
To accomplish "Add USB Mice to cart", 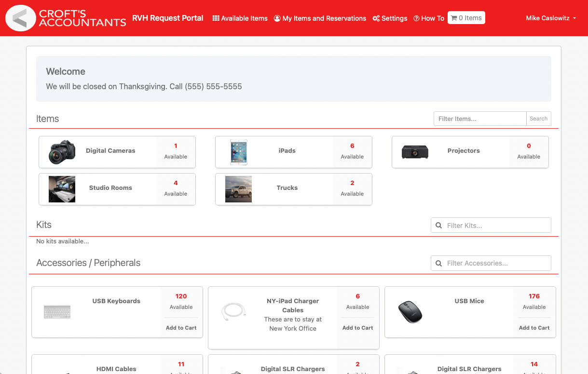I will click(x=534, y=327).
